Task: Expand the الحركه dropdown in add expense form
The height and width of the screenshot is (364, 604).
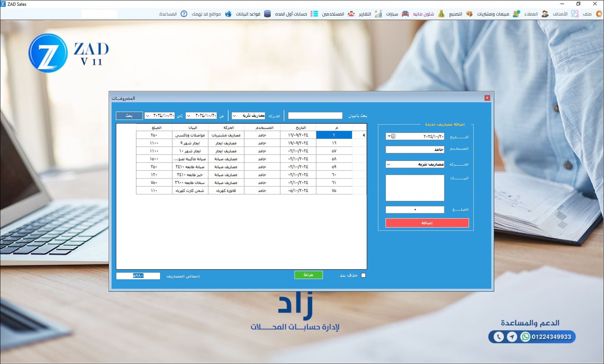Action: pyautogui.click(x=388, y=164)
